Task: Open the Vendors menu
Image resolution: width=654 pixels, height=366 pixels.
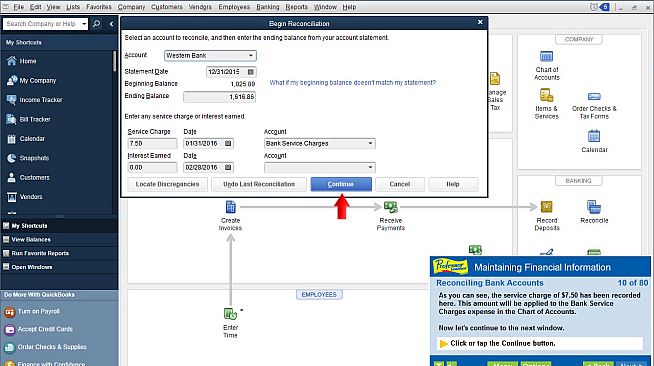Action: tap(200, 7)
